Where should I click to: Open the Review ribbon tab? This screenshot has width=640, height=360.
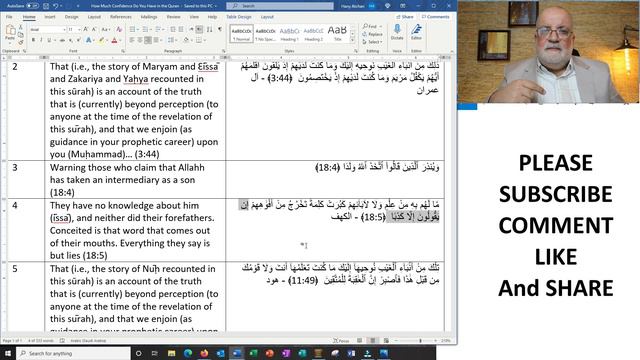tap(173, 17)
